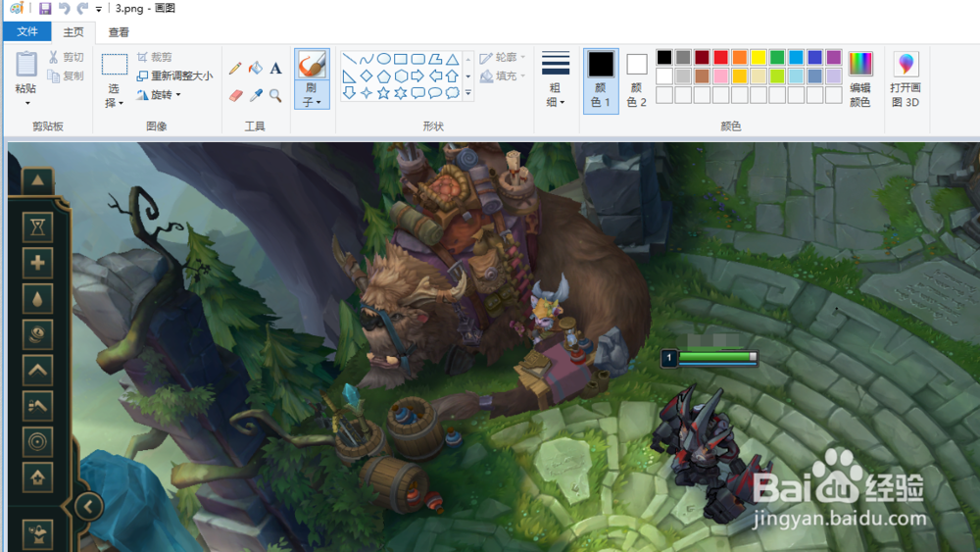Click the 刷子 brush tool icon
The height and width of the screenshot is (552, 980).
tap(312, 64)
